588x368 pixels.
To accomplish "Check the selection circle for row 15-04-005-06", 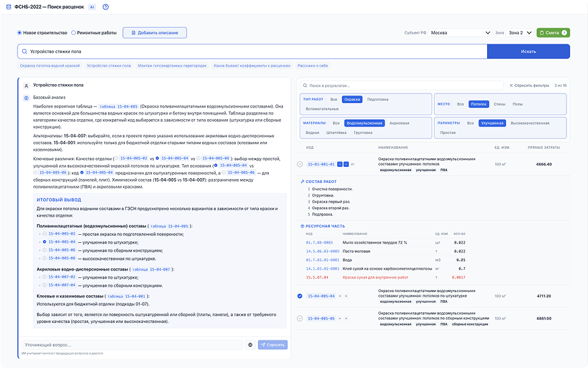I will click(x=300, y=318).
